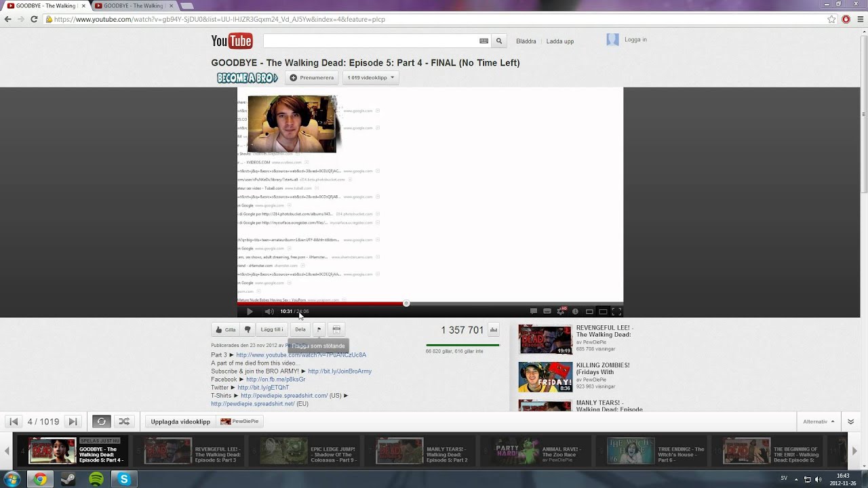Open the bit.ly JoinBroArmy link
This screenshot has height=488, width=868.
pos(340,371)
